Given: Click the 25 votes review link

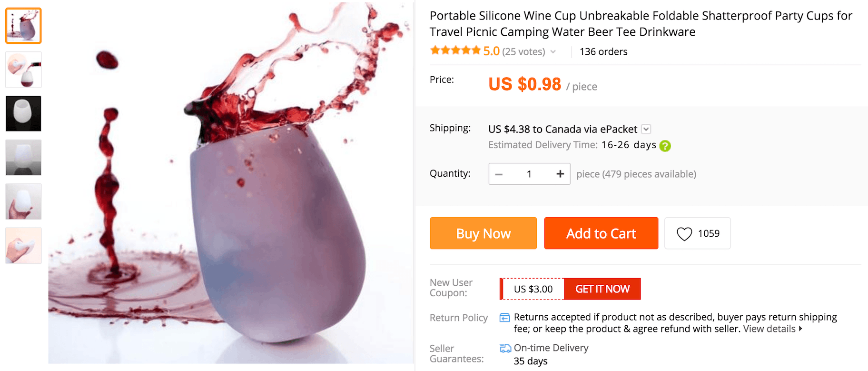Looking at the screenshot, I should point(525,51).
